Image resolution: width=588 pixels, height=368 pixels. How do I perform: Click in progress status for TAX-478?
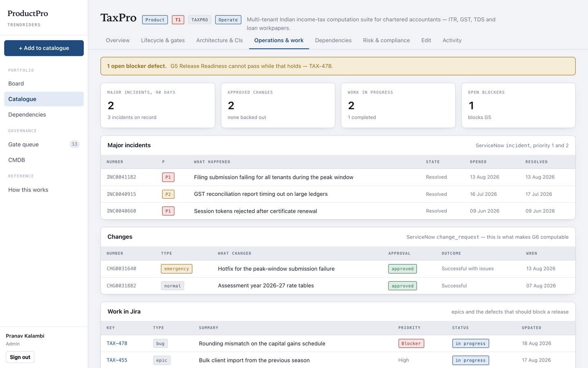470,343
